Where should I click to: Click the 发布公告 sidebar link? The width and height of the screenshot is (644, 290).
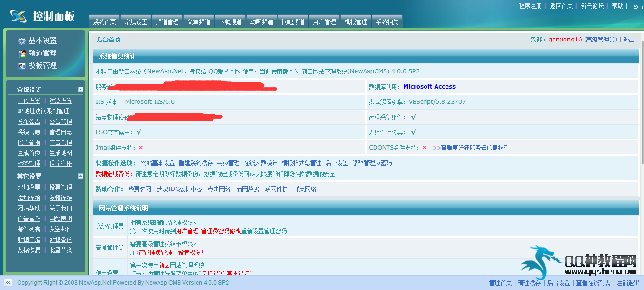point(29,121)
